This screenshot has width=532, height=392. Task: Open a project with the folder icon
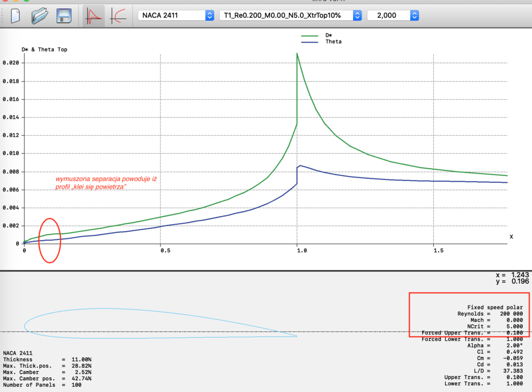(x=40, y=16)
